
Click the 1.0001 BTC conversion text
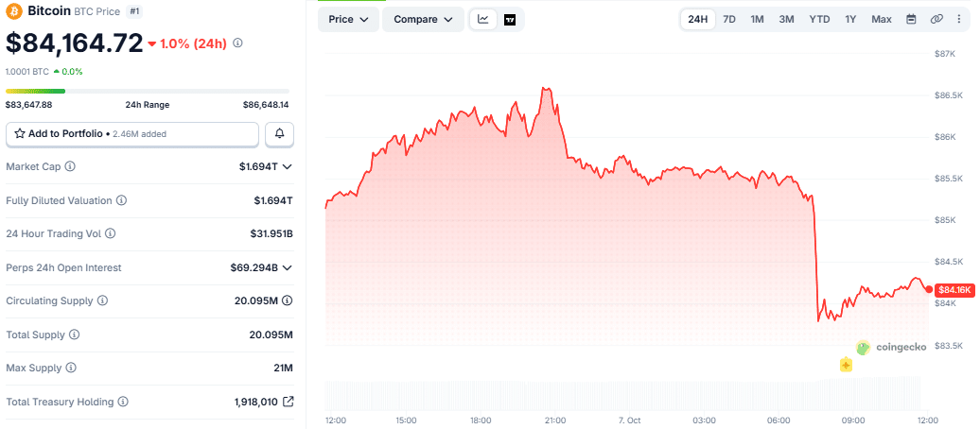click(x=27, y=71)
